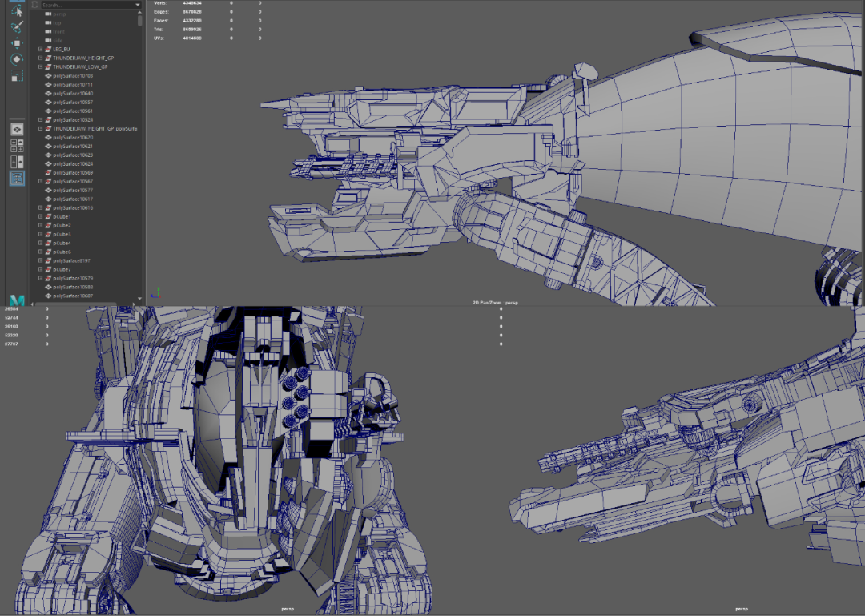Expand the polySurface10524 node
Viewport: 865px width, 616px height.
tap(40, 120)
